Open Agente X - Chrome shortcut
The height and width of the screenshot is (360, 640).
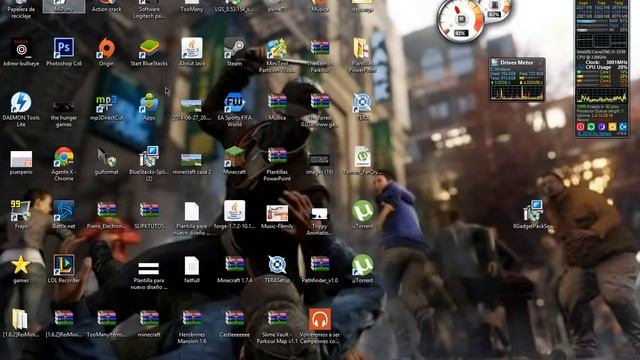pyautogui.click(x=64, y=157)
